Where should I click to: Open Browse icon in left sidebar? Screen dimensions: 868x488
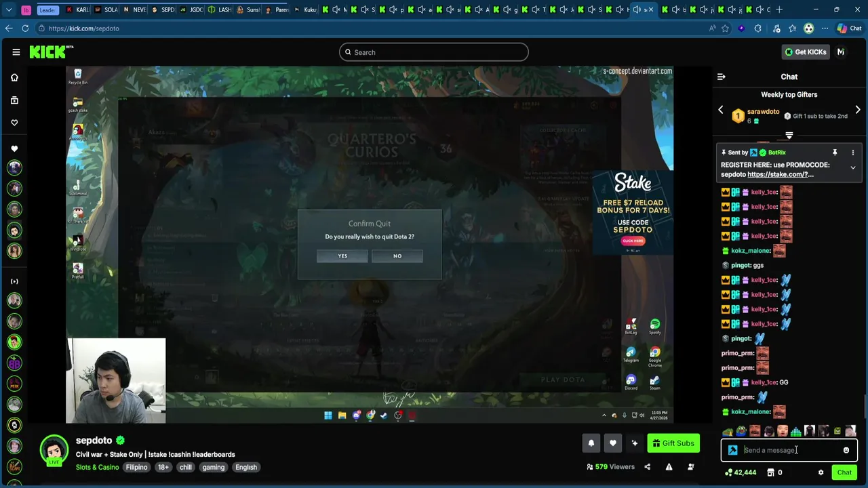(14, 100)
